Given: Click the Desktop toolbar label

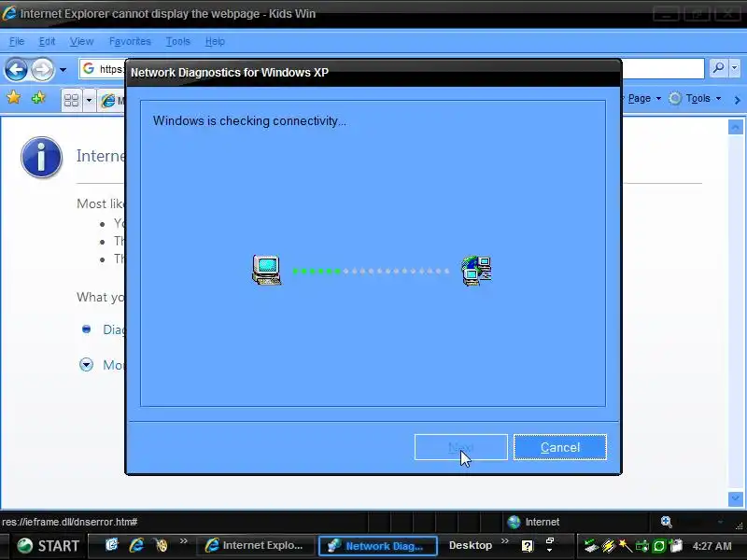Looking at the screenshot, I should click(471, 545).
